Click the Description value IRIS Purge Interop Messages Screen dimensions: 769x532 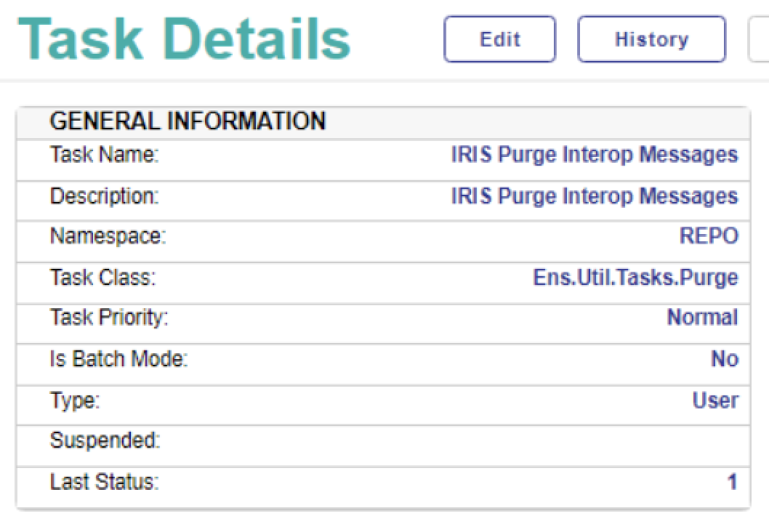pyautogui.click(x=594, y=196)
